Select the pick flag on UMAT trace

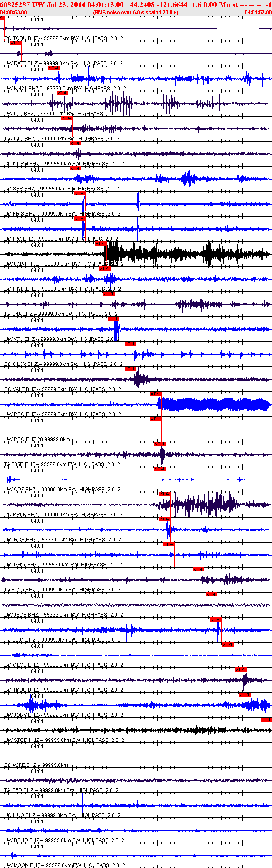pos(101,244)
